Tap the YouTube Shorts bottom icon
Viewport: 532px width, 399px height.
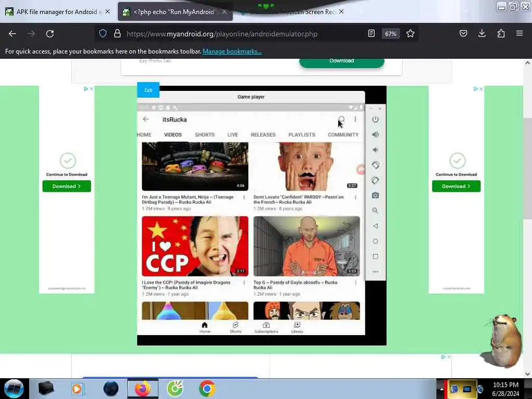tap(235, 327)
